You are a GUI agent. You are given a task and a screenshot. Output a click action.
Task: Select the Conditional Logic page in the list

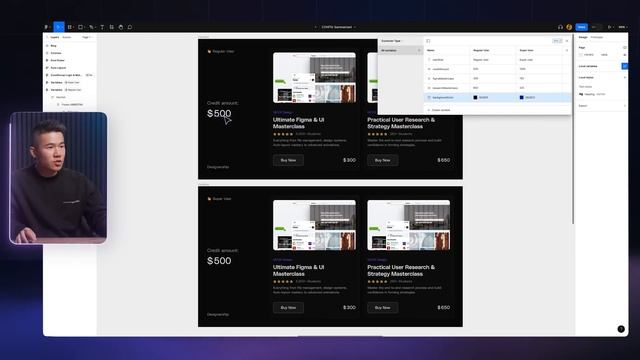pyautogui.click(x=66, y=75)
